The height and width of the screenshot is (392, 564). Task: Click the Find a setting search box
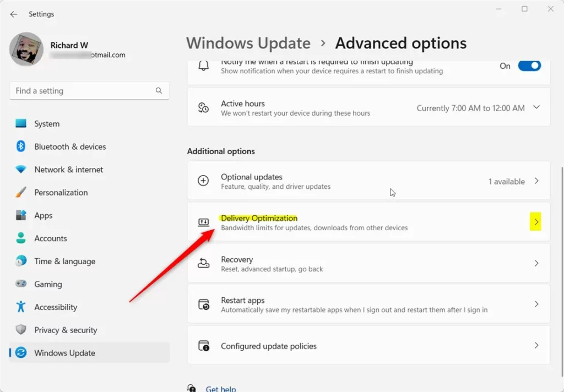(x=89, y=91)
